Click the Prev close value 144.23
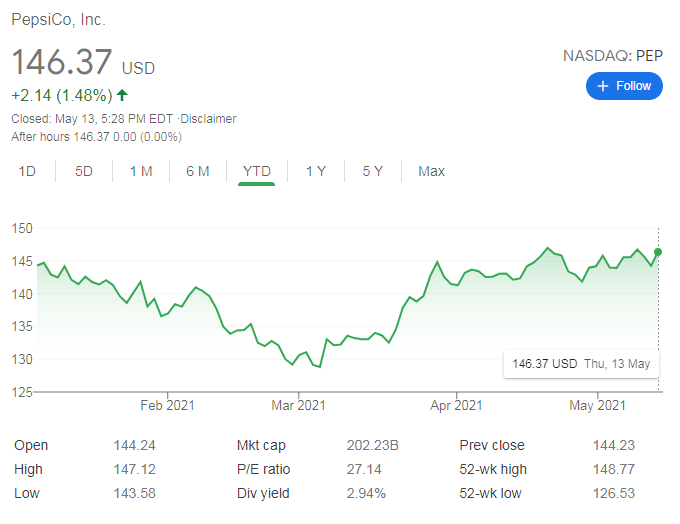This screenshot has height=524, width=680. coord(614,445)
